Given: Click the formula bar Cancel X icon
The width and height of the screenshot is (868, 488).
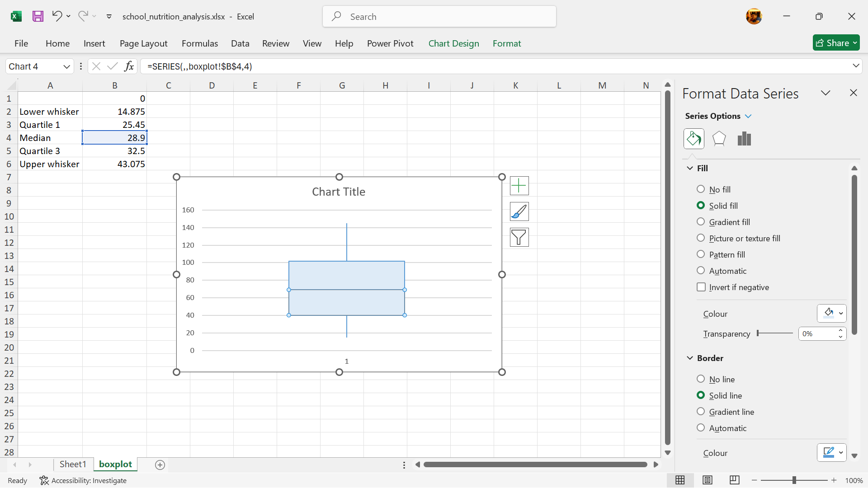Looking at the screenshot, I should tap(96, 66).
